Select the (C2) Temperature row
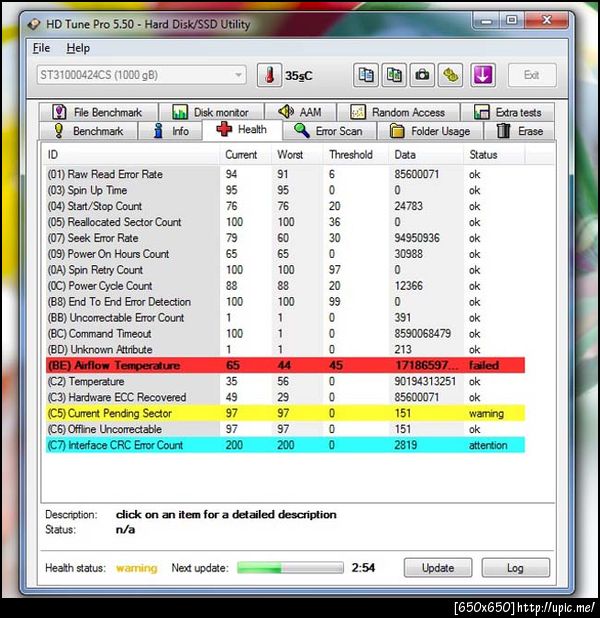 point(285,382)
